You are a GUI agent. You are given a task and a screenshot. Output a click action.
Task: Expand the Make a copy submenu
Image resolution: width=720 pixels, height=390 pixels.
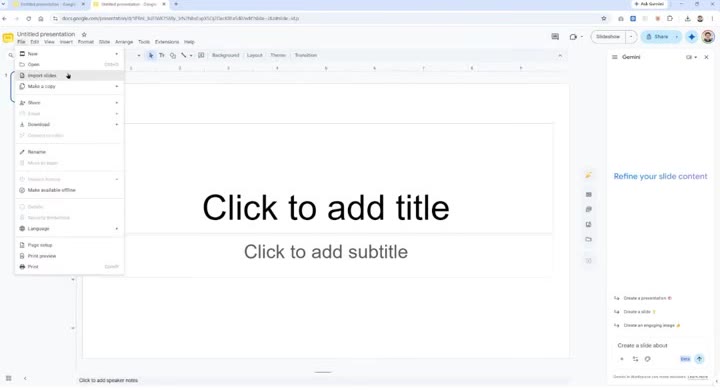point(117,86)
